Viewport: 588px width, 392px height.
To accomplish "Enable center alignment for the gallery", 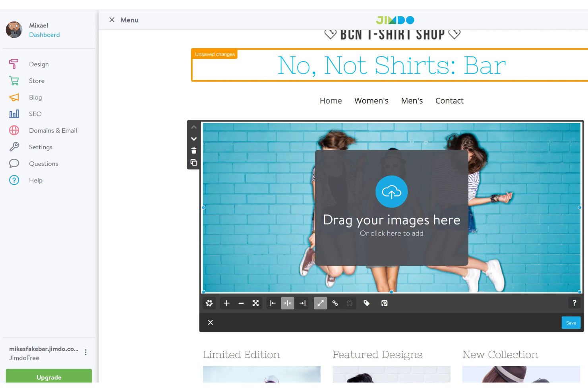I will [x=288, y=303].
